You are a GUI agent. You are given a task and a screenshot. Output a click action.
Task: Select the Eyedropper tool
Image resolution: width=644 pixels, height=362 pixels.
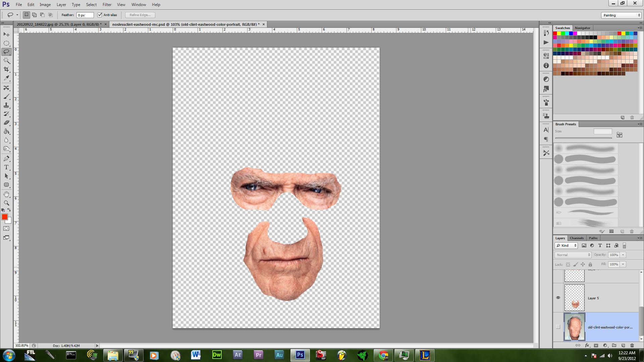pyautogui.click(x=6, y=78)
